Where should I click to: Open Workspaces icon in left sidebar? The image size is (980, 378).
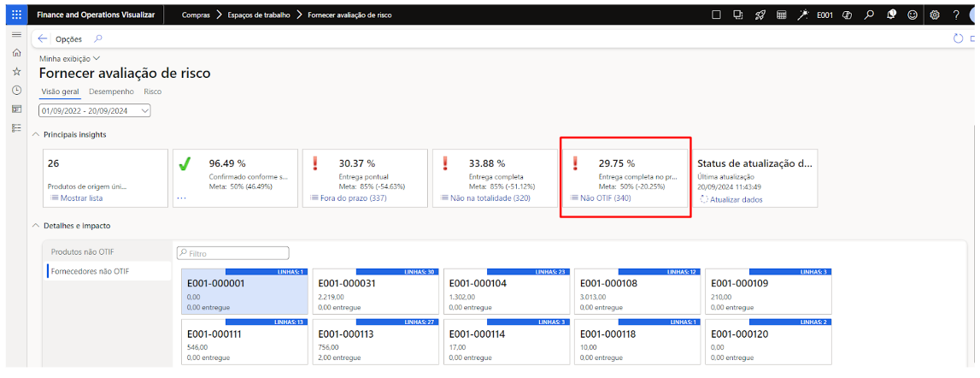click(x=16, y=109)
